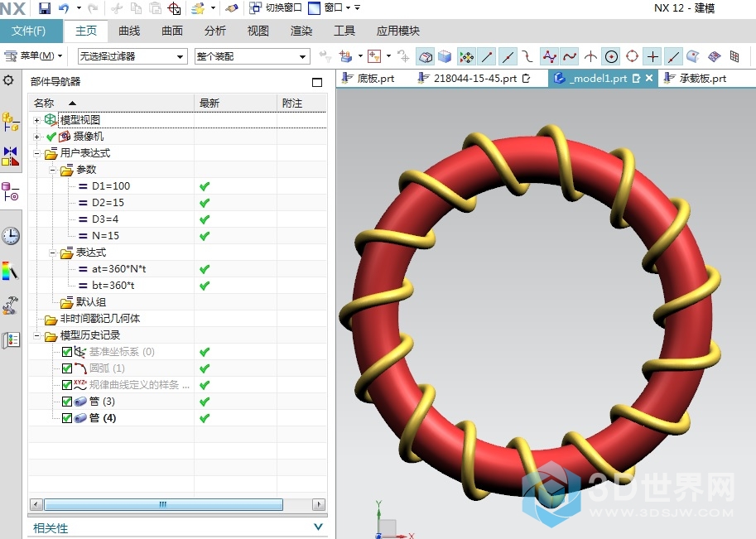
Task: Toggle the Control Point snap icon
Action: point(528,57)
